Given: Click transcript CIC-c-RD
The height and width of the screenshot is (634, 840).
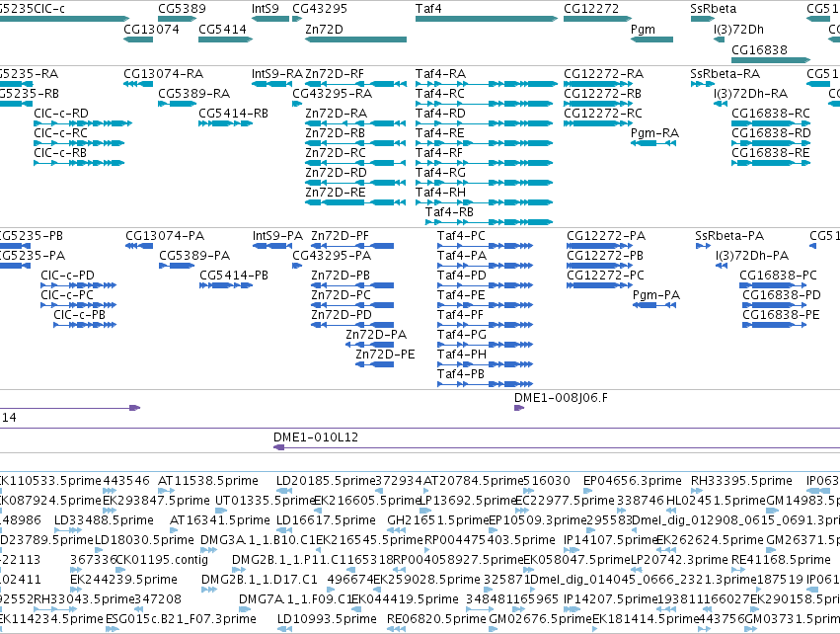Looking at the screenshot, I should 83,123.
